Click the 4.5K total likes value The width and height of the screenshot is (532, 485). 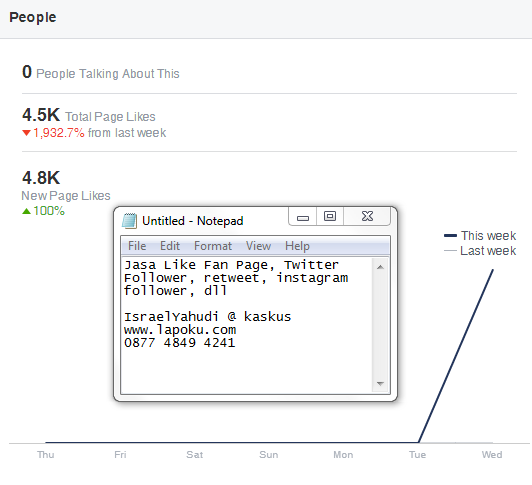click(x=41, y=115)
